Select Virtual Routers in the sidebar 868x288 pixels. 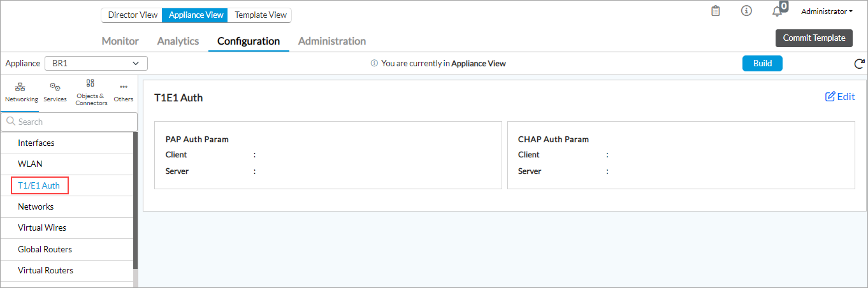(67, 270)
